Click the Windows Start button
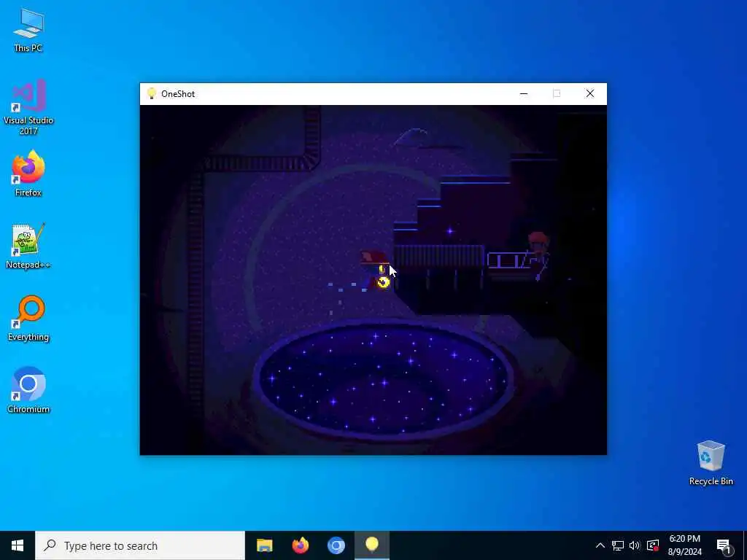Viewport: 747px width, 560px height. tap(18, 545)
